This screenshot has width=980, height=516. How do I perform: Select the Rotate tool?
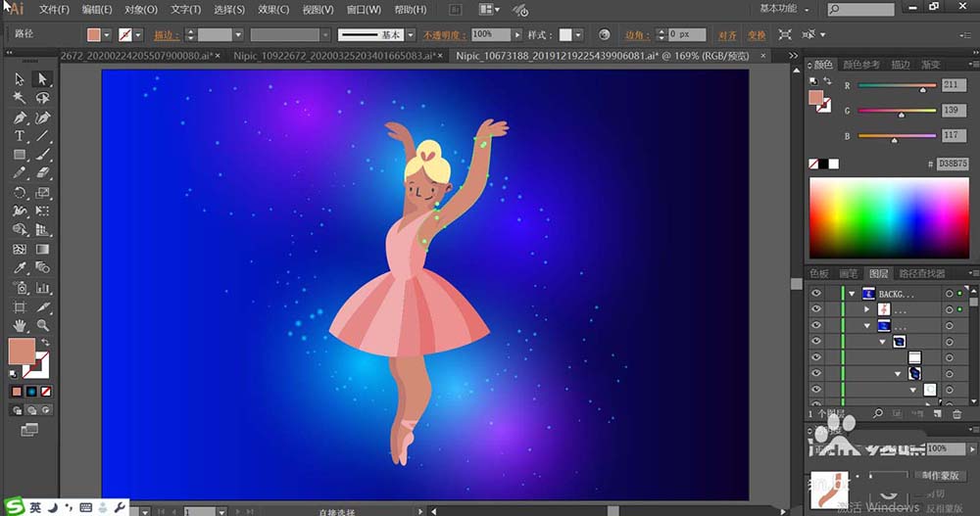pos(19,193)
